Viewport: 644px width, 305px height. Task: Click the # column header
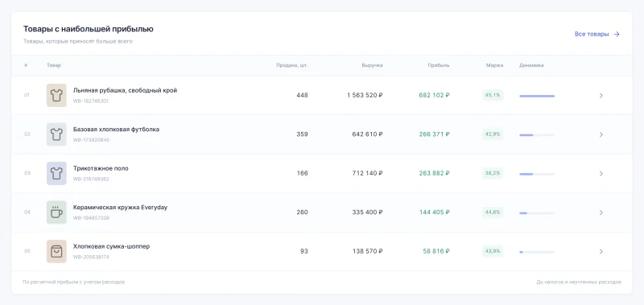[x=26, y=65]
